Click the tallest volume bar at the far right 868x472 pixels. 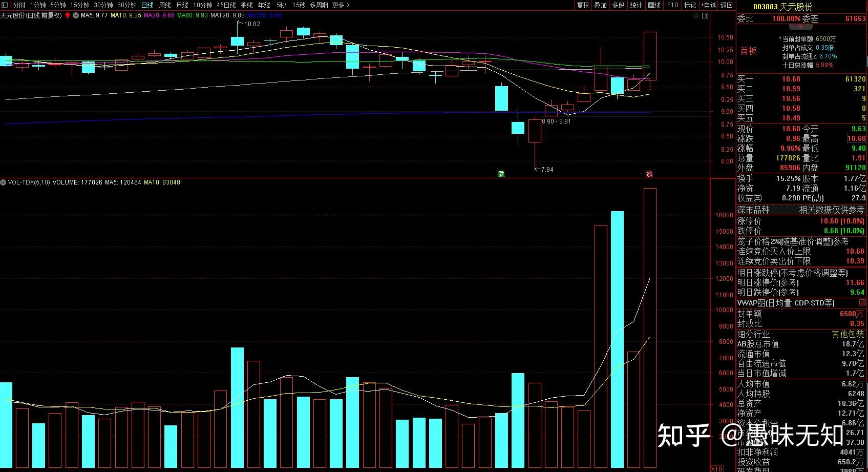coord(649,328)
